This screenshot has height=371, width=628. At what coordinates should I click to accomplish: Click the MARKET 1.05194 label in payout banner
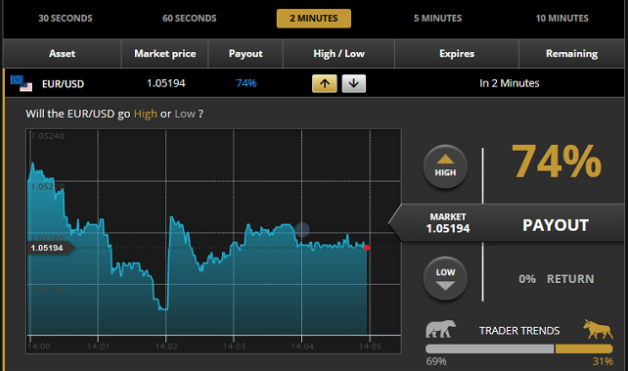pyautogui.click(x=448, y=223)
